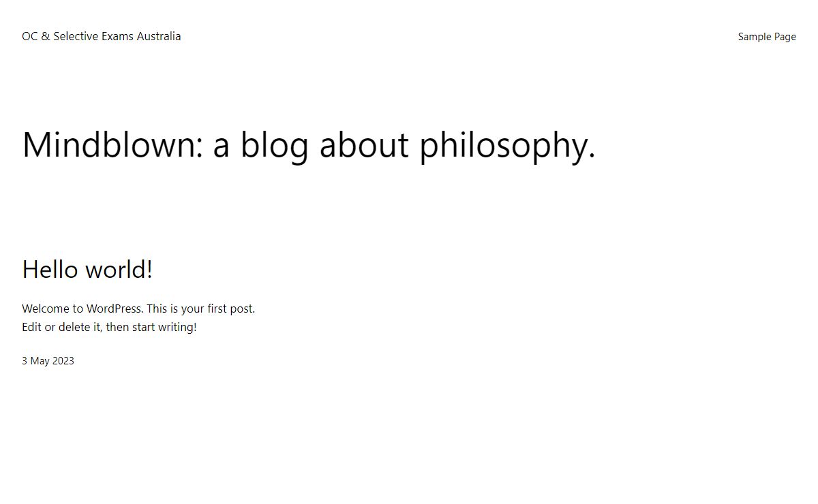Click the Welcome to WordPress excerpt line

[x=138, y=309]
